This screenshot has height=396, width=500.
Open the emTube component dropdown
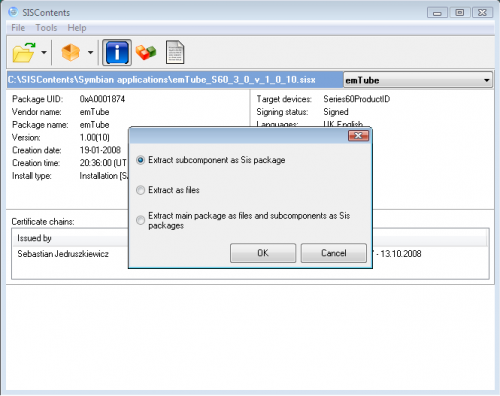tap(418, 80)
